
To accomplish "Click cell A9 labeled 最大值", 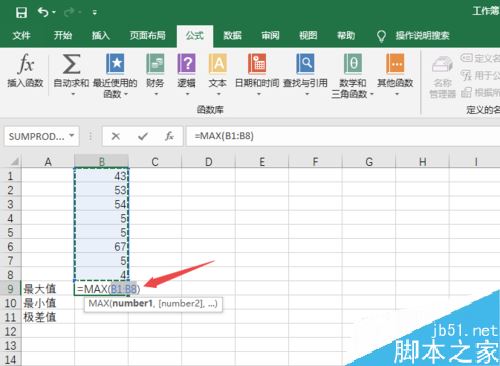I will (x=48, y=288).
